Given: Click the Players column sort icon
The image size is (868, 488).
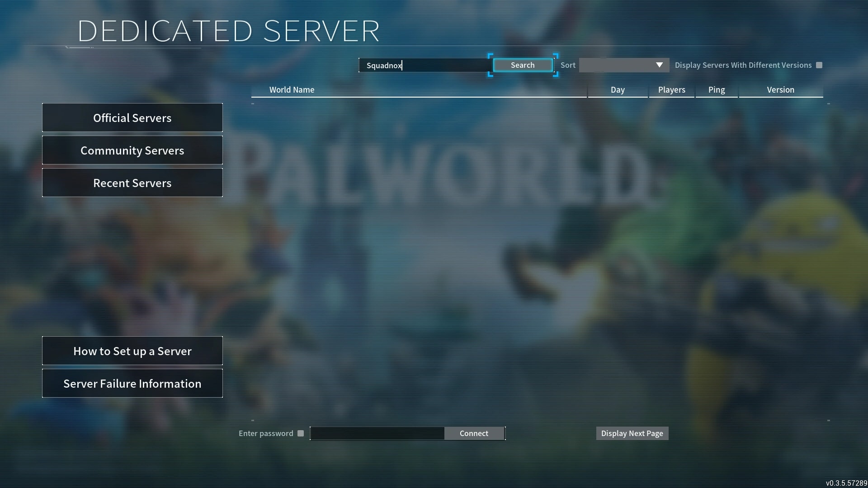Looking at the screenshot, I should point(671,89).
